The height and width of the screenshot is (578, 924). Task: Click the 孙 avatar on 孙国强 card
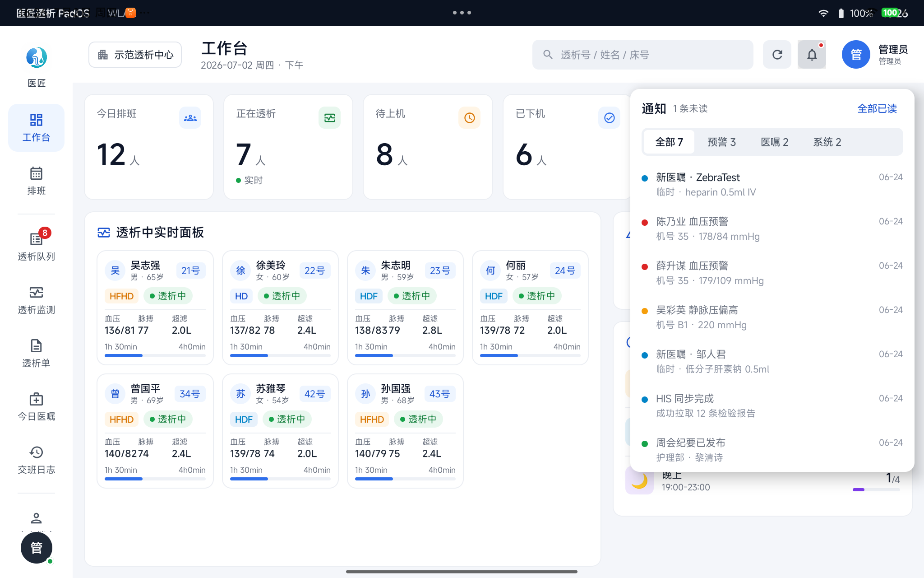pyautogui.click(x=366, y=394)
